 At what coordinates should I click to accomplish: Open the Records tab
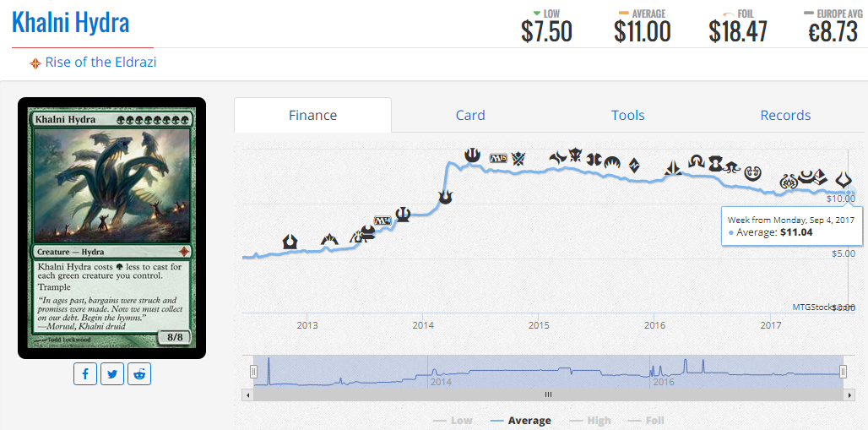click(785, 115)
